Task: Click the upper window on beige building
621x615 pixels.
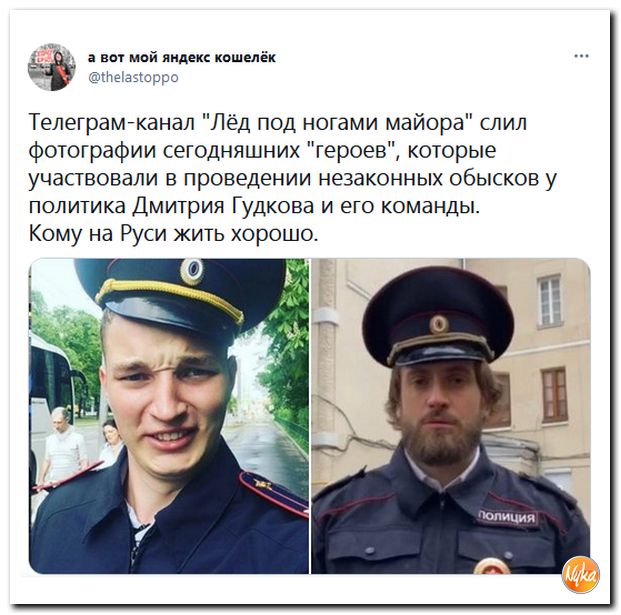Action: (551, 301)
